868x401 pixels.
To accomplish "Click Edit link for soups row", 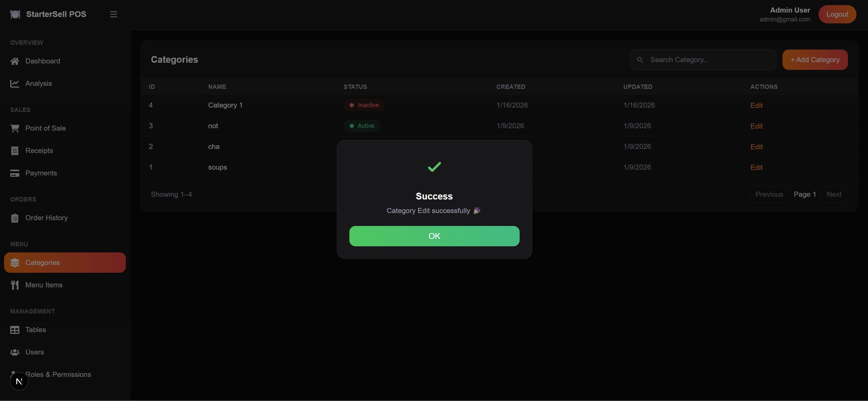I will coord(756,168).
